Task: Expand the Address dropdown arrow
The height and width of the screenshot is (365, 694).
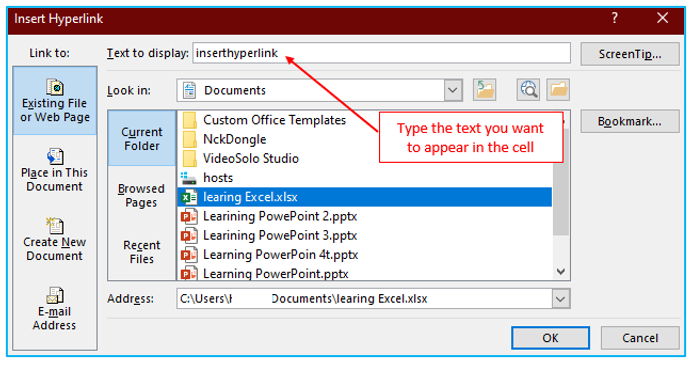Action: tap(560, 299)
